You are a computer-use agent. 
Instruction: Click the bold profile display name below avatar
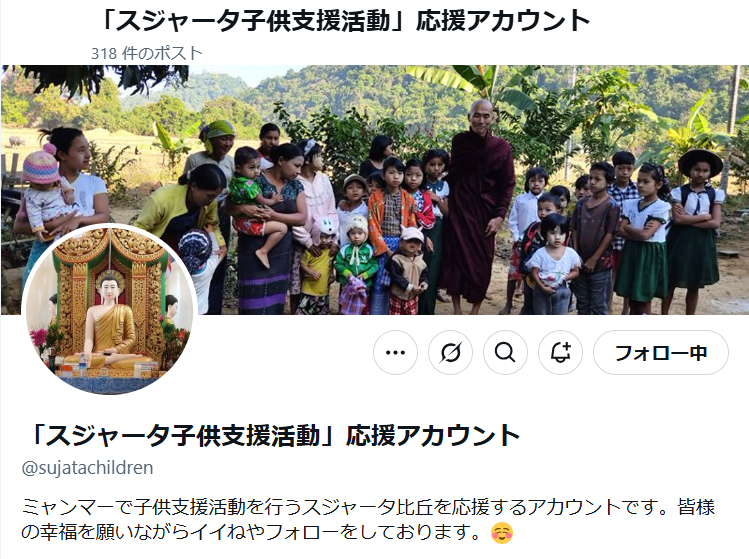[274, 435]
